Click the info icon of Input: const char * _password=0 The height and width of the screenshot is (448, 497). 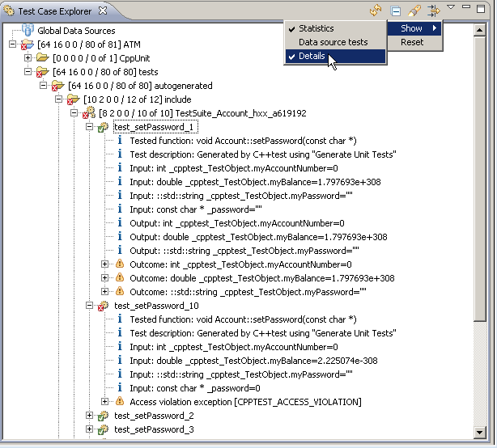click(120, 387)
